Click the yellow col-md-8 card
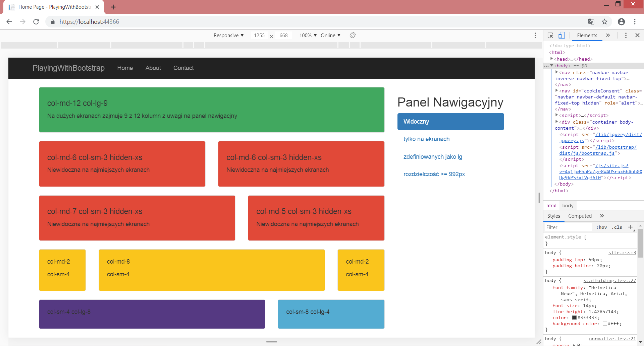This screenshot has height=346, width=644. [x=212, y=270]
